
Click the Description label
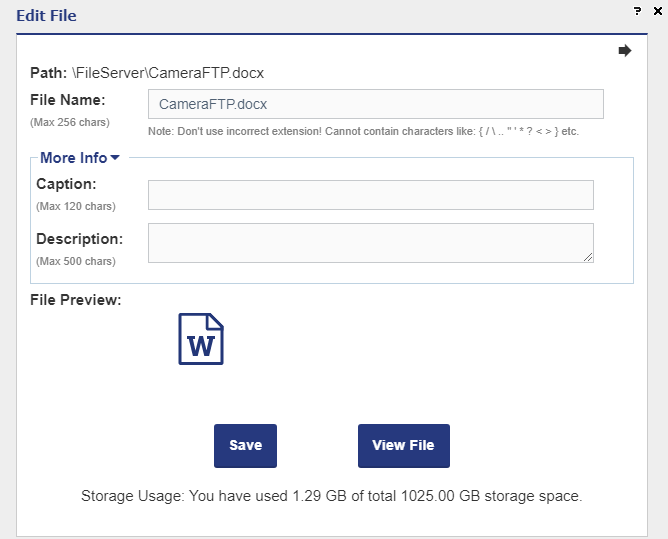point(79,239)
